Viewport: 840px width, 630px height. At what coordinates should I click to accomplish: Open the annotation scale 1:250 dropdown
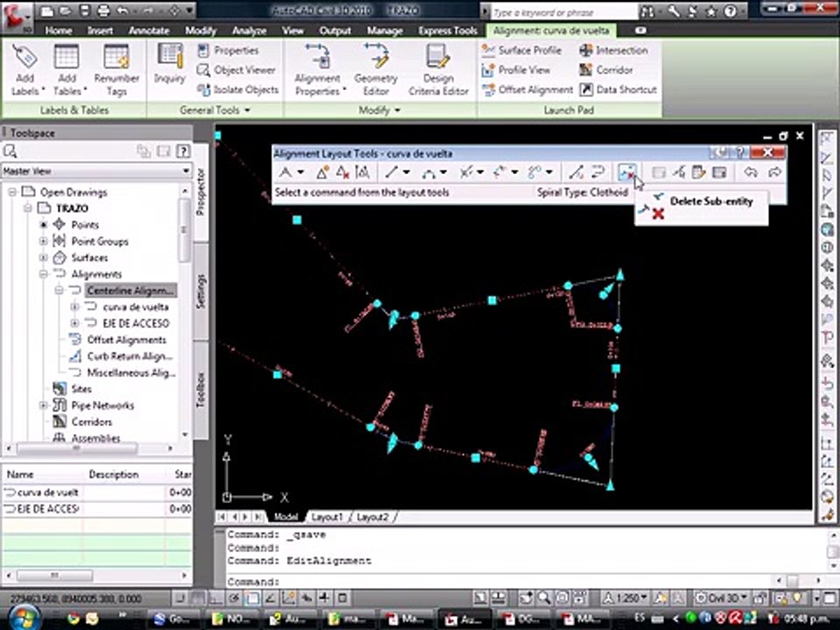(x=625, y=598)
